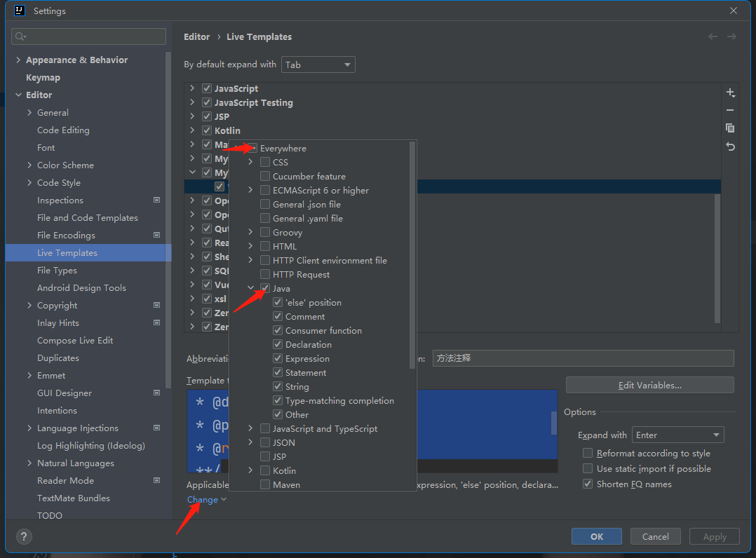
Task: Click project-level marker icon beside Language Injections
Action: pos(156,428)
